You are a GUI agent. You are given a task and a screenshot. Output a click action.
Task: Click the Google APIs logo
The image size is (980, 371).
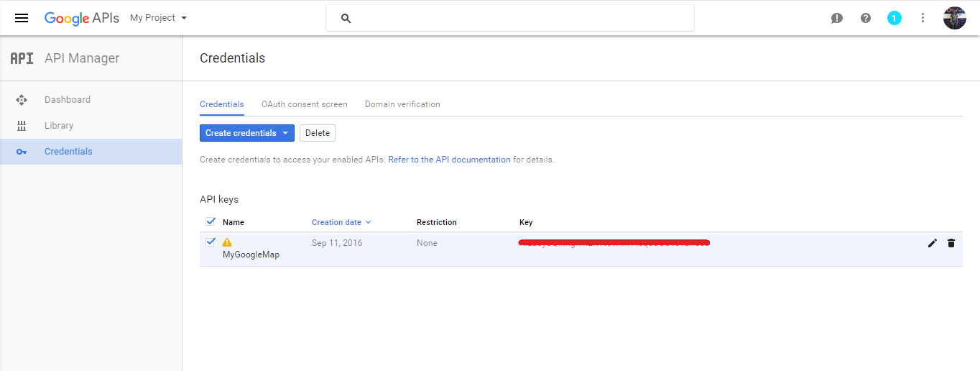click(x=82, y=18)
